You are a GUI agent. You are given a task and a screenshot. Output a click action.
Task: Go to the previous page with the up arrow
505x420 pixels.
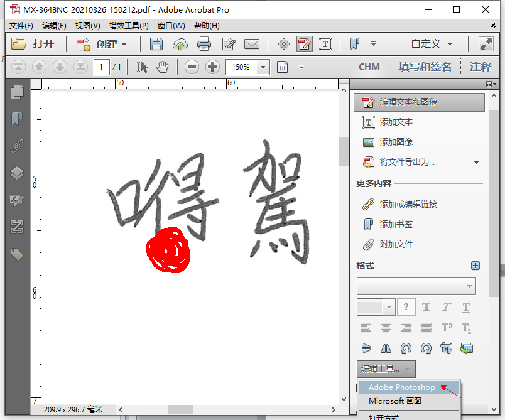click(40, 67)
